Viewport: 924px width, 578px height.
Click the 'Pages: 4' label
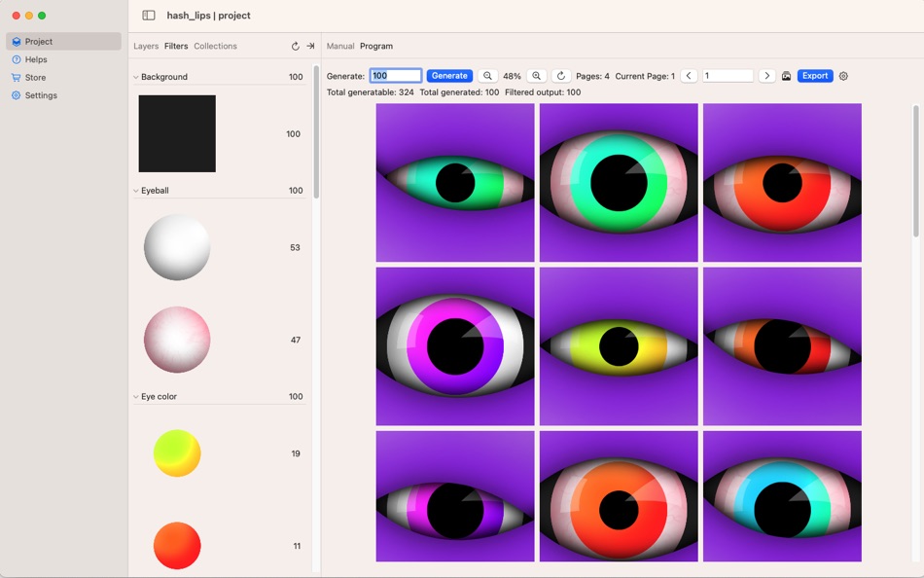(x=593, y=76)
